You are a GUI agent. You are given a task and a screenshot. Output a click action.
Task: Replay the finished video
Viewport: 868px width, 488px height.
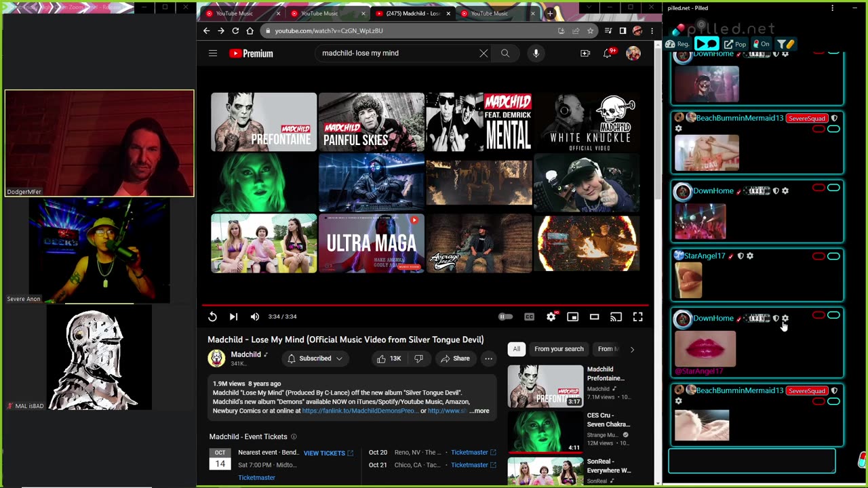click(x=212, y=317)
